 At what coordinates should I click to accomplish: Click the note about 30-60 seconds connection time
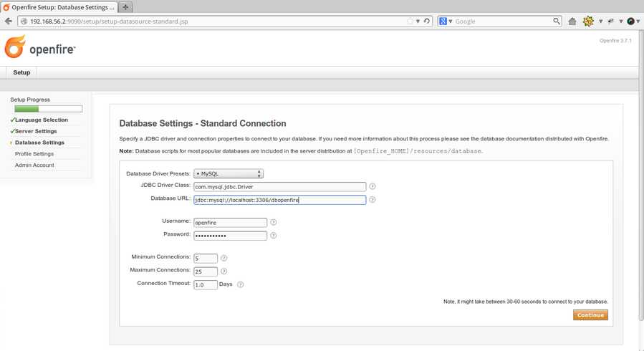(x=525, y=302)
